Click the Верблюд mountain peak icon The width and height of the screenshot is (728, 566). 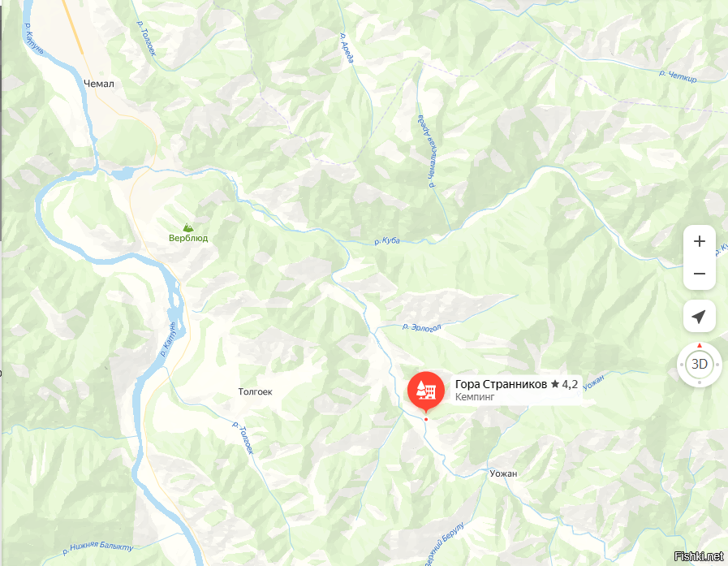[188, 227]
